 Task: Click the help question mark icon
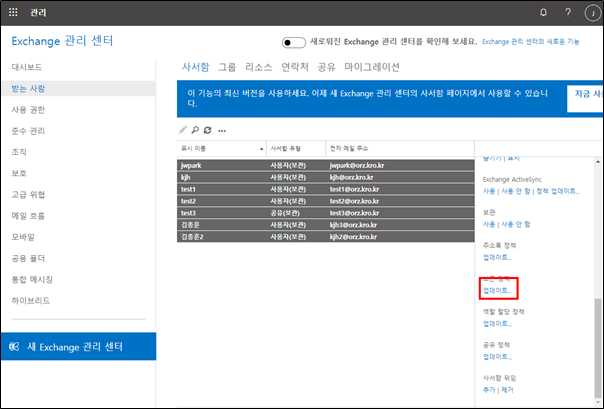pos(568,13)
